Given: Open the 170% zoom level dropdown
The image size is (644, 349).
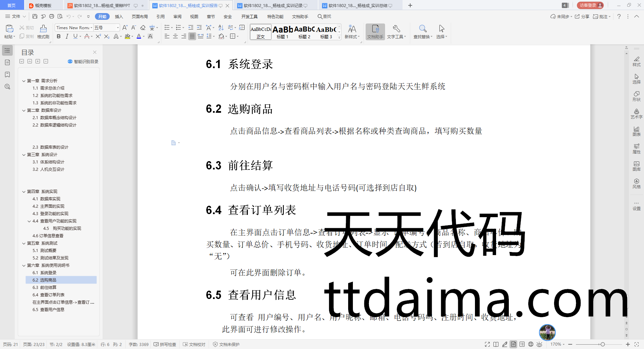Looking at the screenshot, I should [x=557, y=344].
